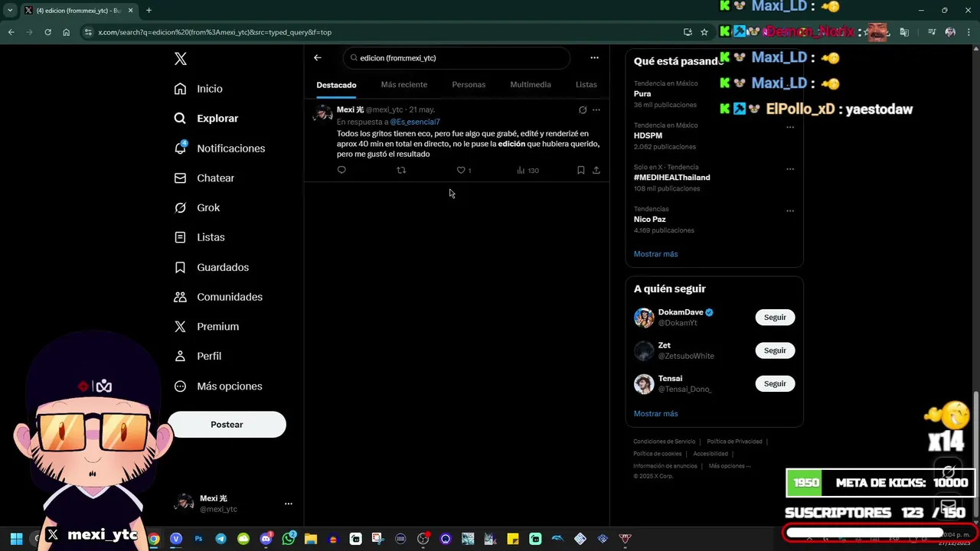Open search options three-dots menu

click(594, 58)
